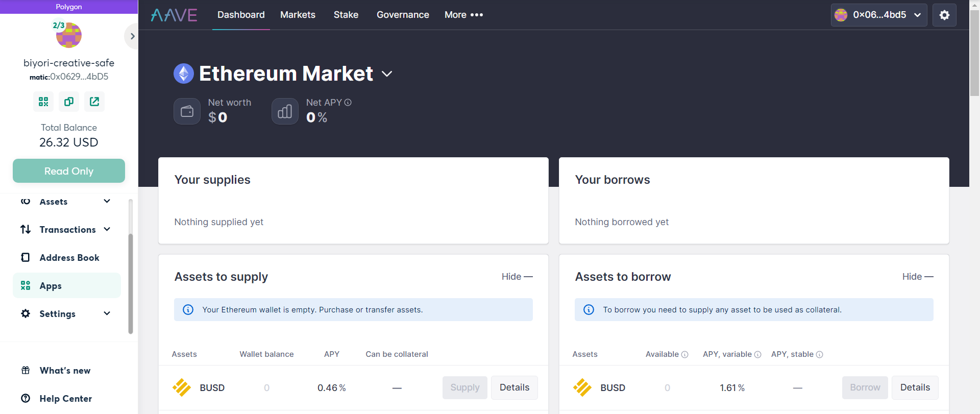Hide the Assets to borrow section
980x414 pixels.
tap(918, 277)
